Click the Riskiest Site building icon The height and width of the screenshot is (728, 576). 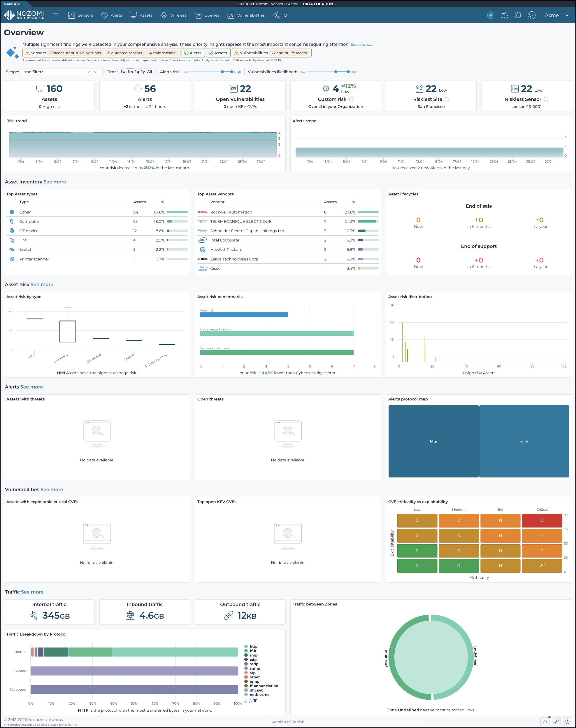point(419,89)
